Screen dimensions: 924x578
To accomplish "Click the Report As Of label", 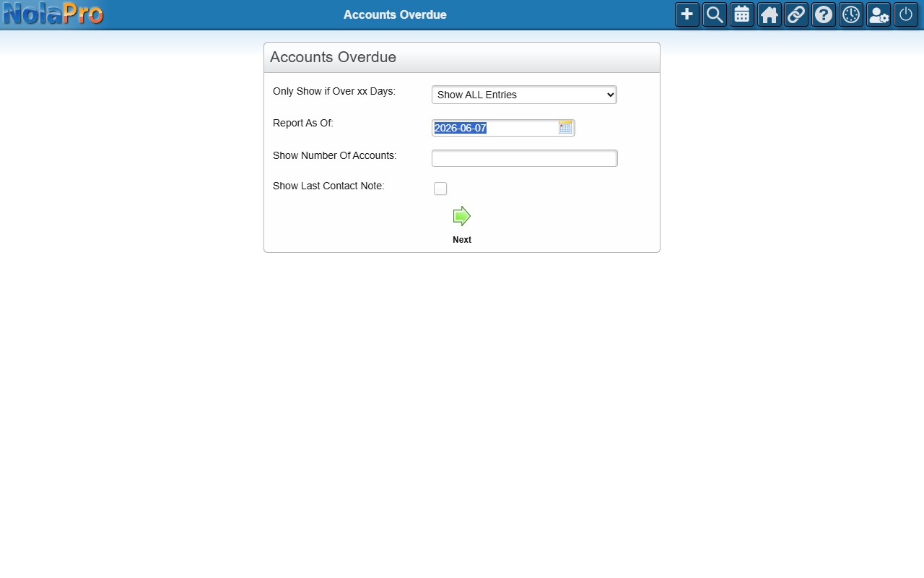I will click(x=303, y=123).
